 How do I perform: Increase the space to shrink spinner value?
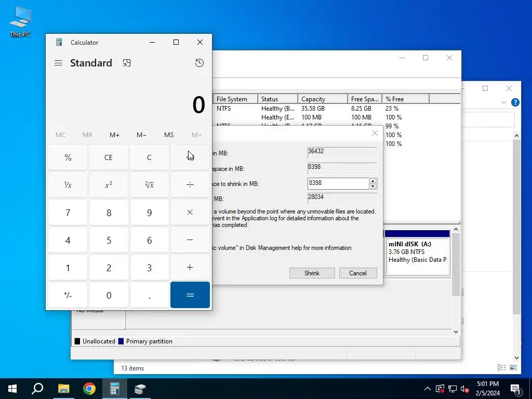[373, 181]
